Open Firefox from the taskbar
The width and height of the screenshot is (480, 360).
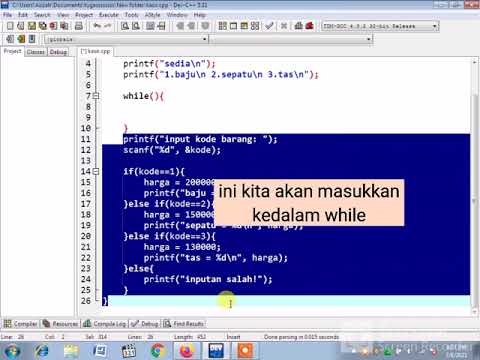[x=187, y=351]
